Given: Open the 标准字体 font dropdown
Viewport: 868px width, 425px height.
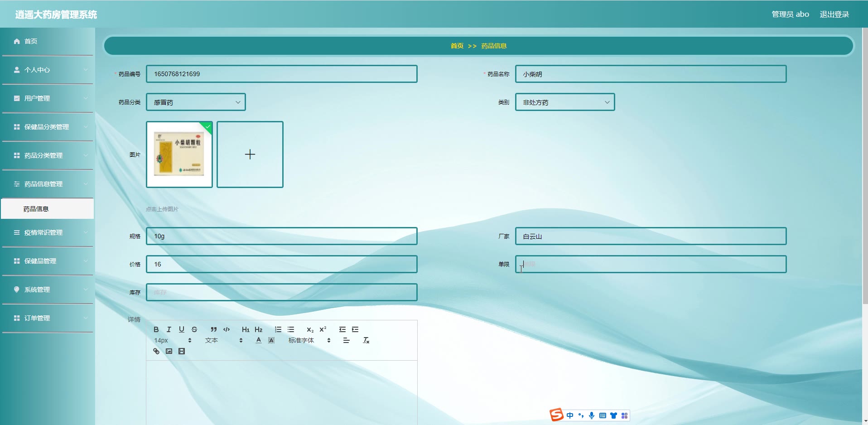Looking at the screenshot, I should pos(309,340).
